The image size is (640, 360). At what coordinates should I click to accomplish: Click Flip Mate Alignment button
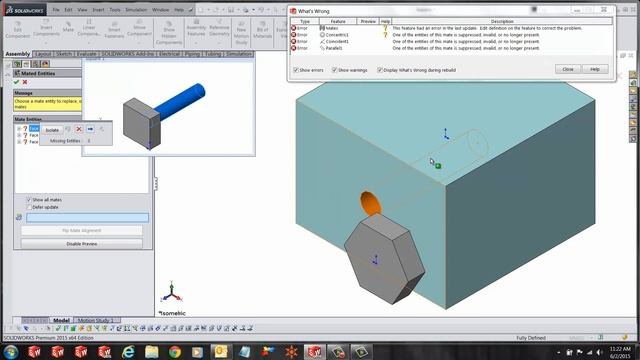point(82,231)
